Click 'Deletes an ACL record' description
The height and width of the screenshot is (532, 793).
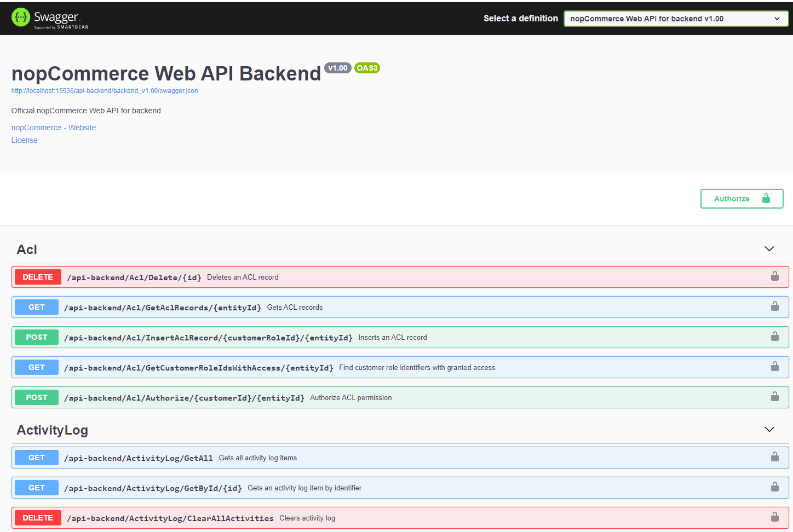click(x=243, y=277)
